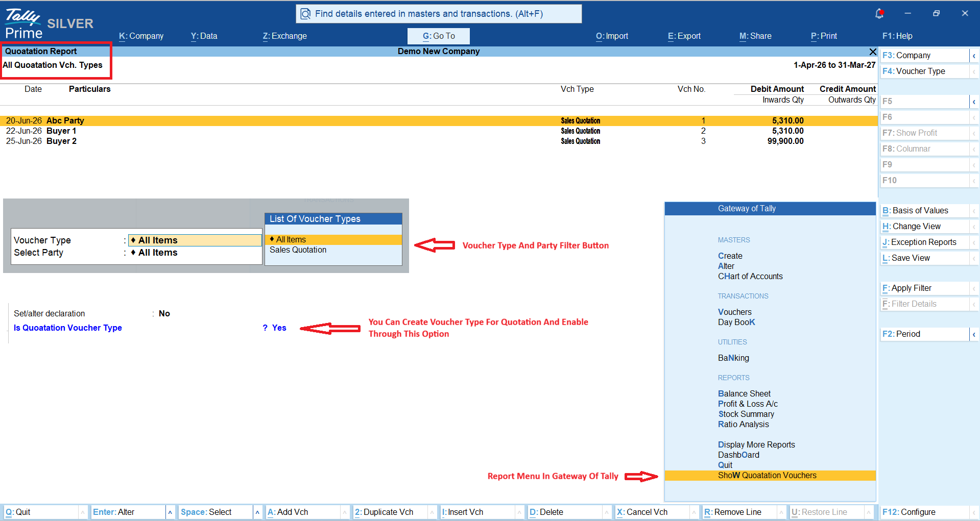This screenshot has height=521, width=980.
Task: Click F: Filter Details
Action: coord(925,304)
